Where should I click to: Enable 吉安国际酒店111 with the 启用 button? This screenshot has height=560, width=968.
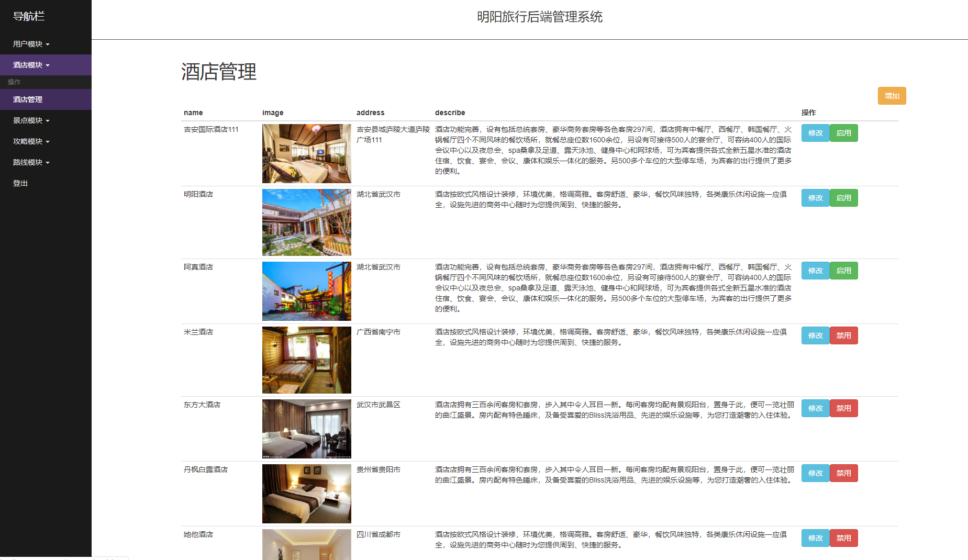tap(843, 132)
